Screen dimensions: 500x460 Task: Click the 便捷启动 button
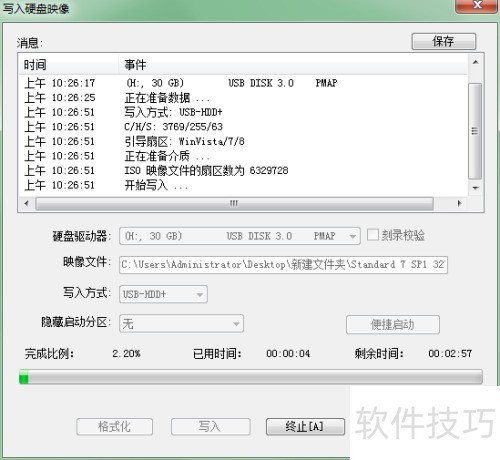(393, 324)
